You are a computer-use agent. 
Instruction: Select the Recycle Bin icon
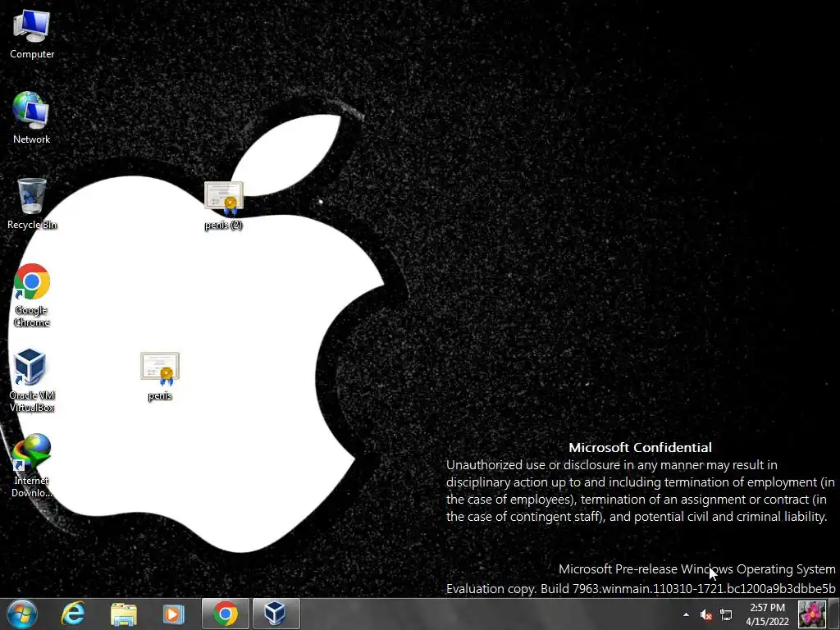click(x=32, y=203)
